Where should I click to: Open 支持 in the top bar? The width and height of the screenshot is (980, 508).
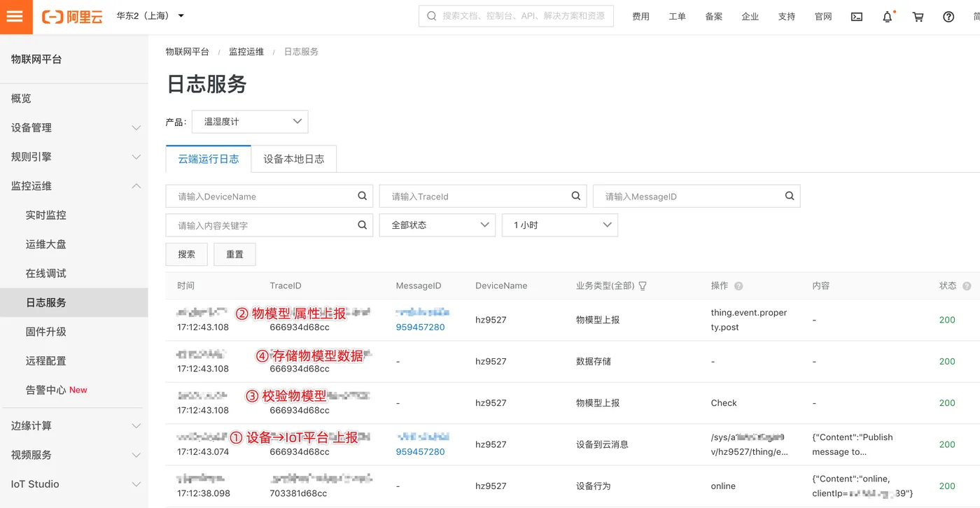(x=786, y=17)
